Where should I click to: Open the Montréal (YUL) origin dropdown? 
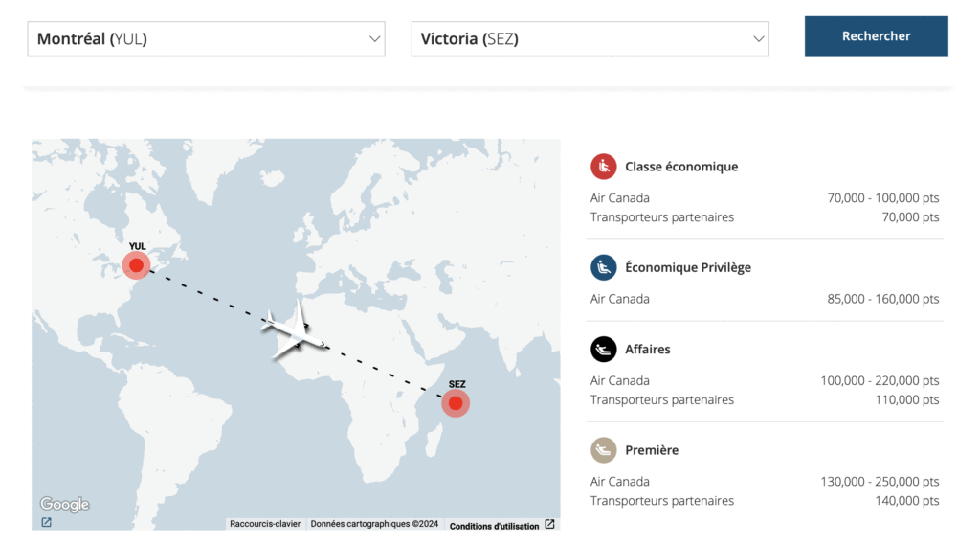[191, 39]
